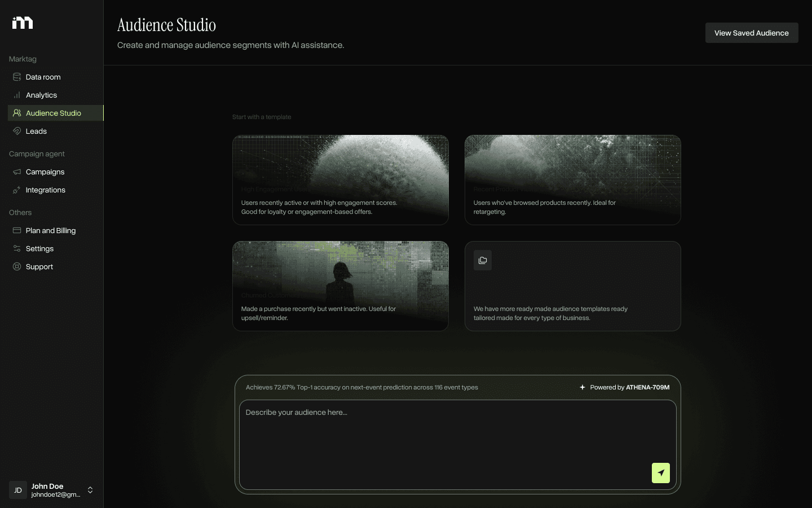Click 'Powered by ATHENA-709M' text

click(630, 387)
